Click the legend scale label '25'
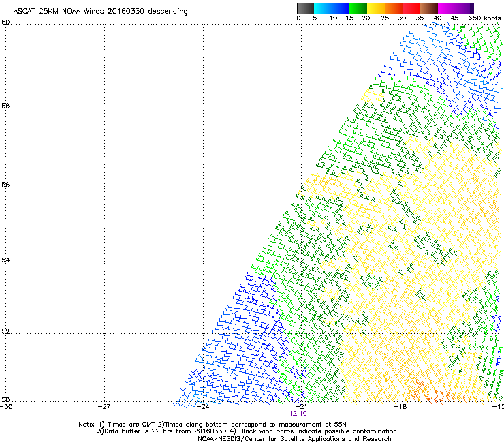504x443 pixels. tap(385, 18)
